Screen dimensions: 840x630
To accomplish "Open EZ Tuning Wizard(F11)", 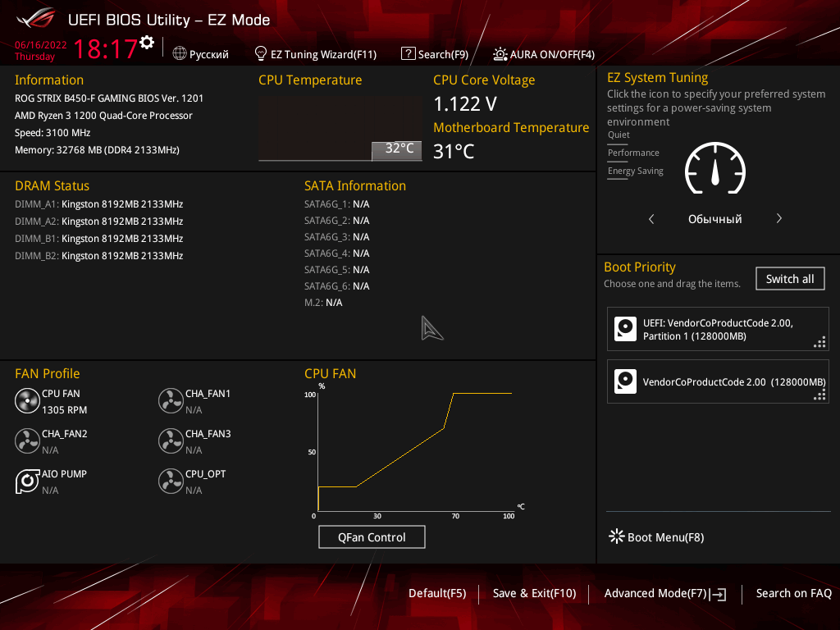I will tap(323, 55).
